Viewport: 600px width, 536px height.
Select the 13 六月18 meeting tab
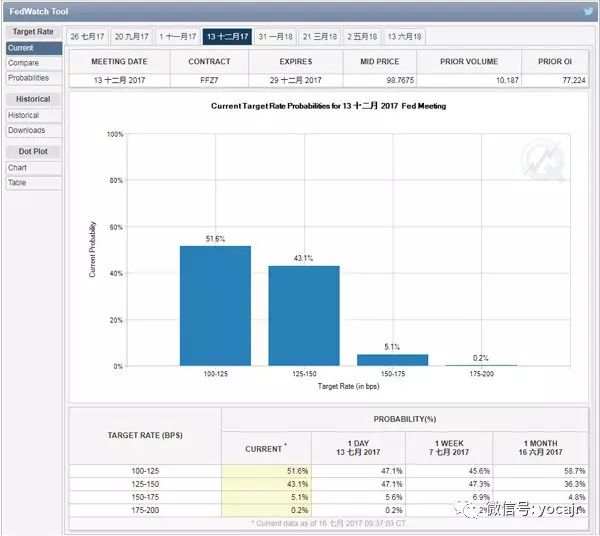[x=404, y=37]
